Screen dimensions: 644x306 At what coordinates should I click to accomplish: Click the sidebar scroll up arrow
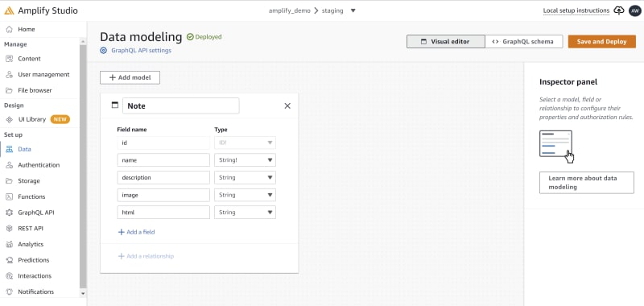pos(84,42)
